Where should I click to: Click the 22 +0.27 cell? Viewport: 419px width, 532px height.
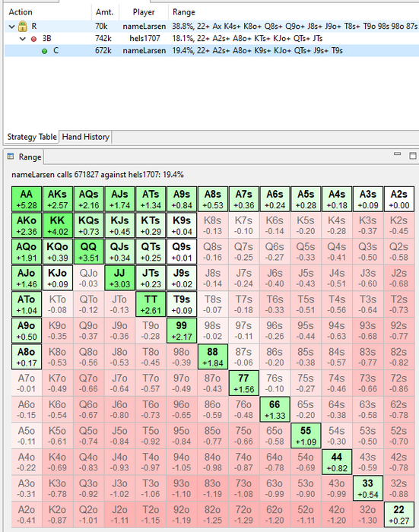(399, 515)
